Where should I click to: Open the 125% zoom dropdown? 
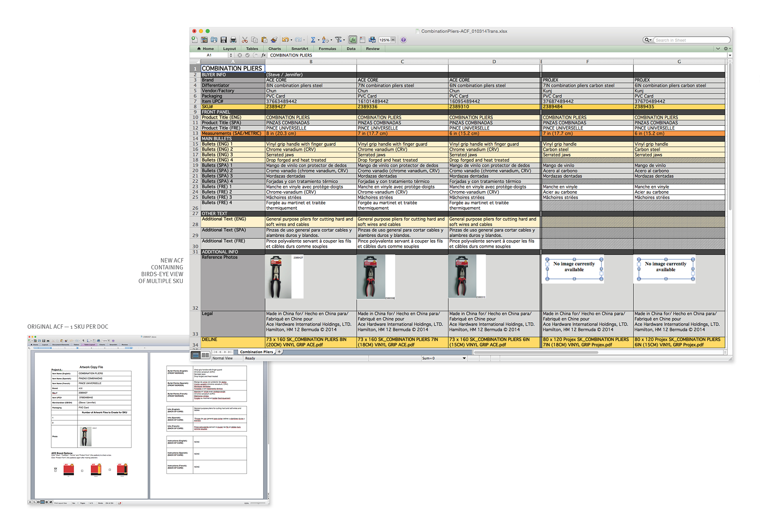tap(393, 40)
